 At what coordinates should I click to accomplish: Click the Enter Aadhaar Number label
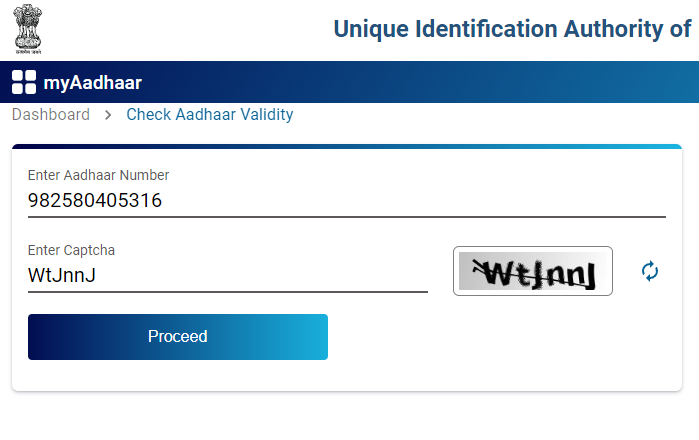click(x=98, y=175)
